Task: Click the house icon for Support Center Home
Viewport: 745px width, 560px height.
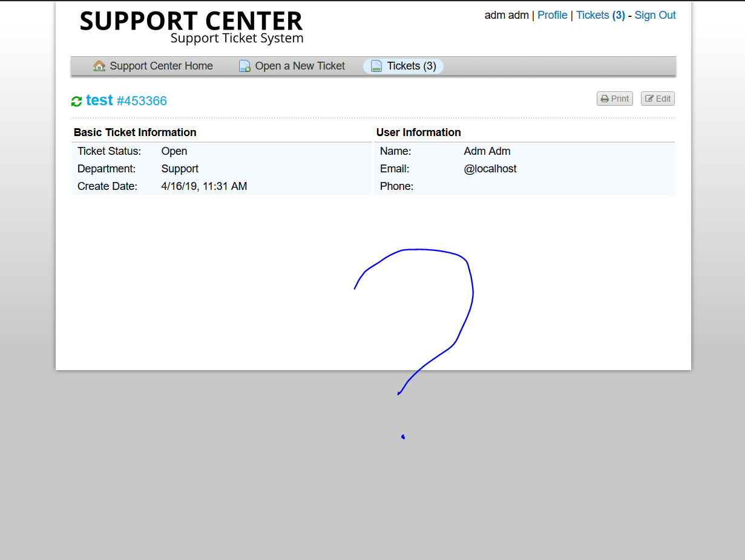Action: pyautogui.click(x=99, y=66)
